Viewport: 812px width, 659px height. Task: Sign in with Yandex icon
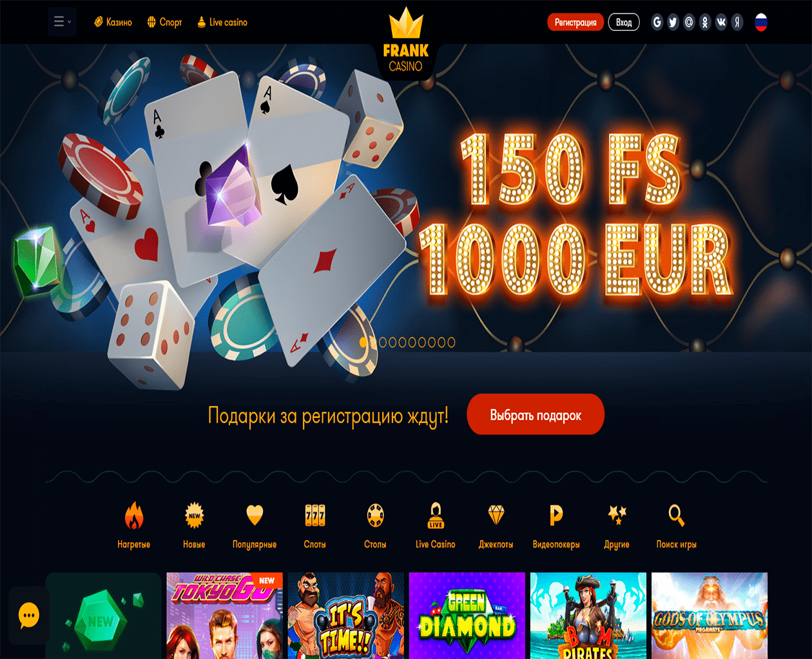click(737, 23)
